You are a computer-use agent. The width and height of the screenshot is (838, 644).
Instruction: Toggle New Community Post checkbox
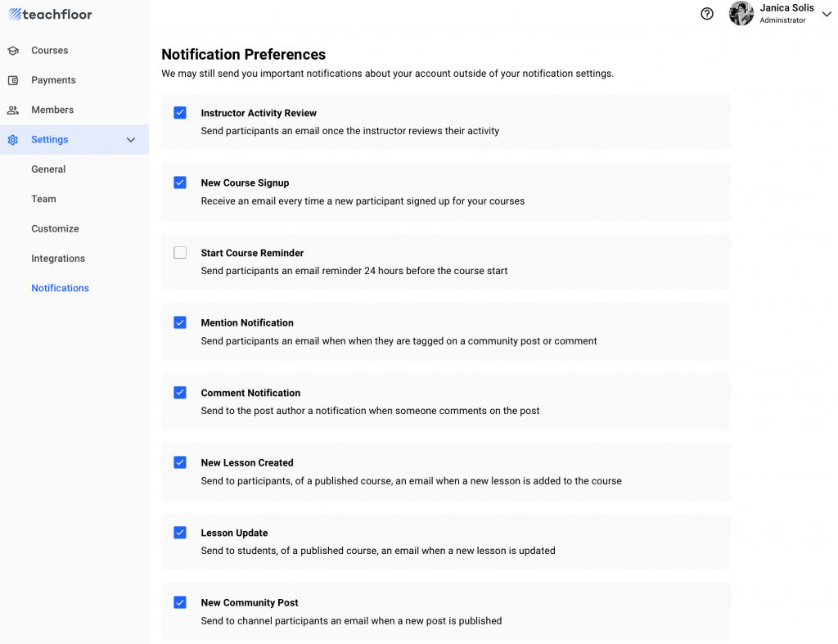pos(180,602)
